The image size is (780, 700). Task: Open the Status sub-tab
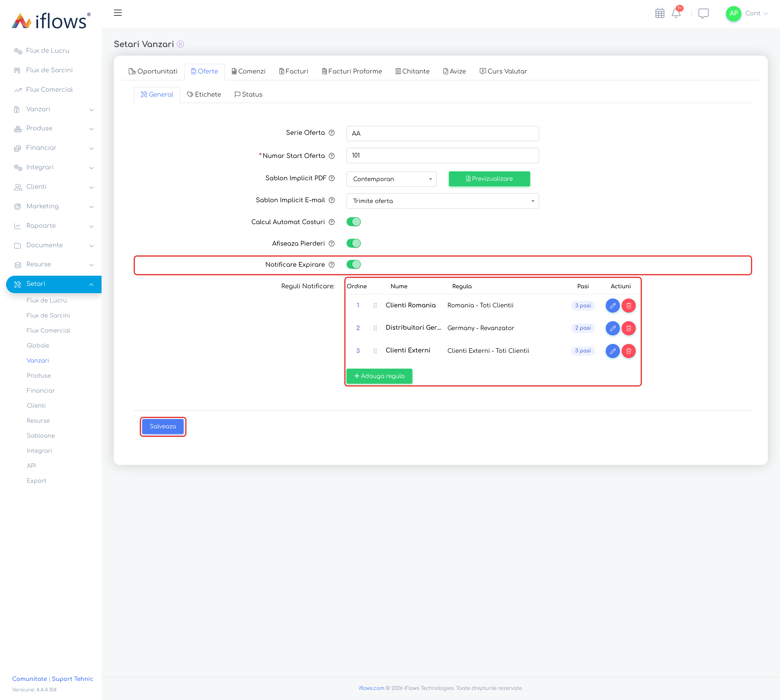[249, 95]
